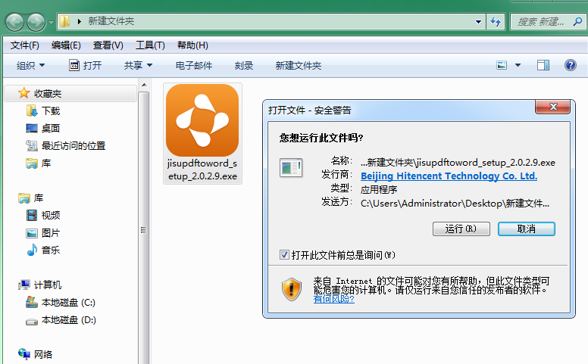Select 桌面 in favorites
Viewport: 588px width, 364px height.
[x=51, y=129]
